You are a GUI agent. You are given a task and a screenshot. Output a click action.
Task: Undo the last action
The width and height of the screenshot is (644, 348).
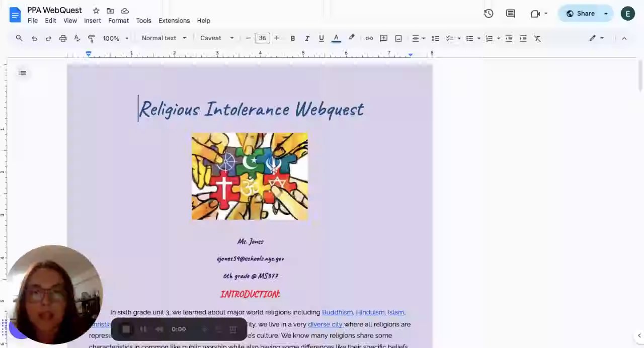pyautogui.click(x=34, y=38)
